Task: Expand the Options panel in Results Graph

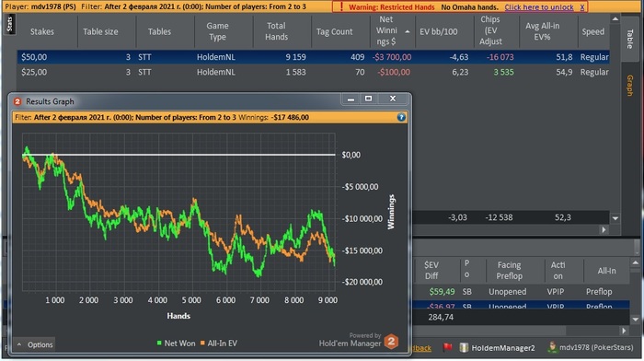Action: pyautogui.click(x=35, y=344)
